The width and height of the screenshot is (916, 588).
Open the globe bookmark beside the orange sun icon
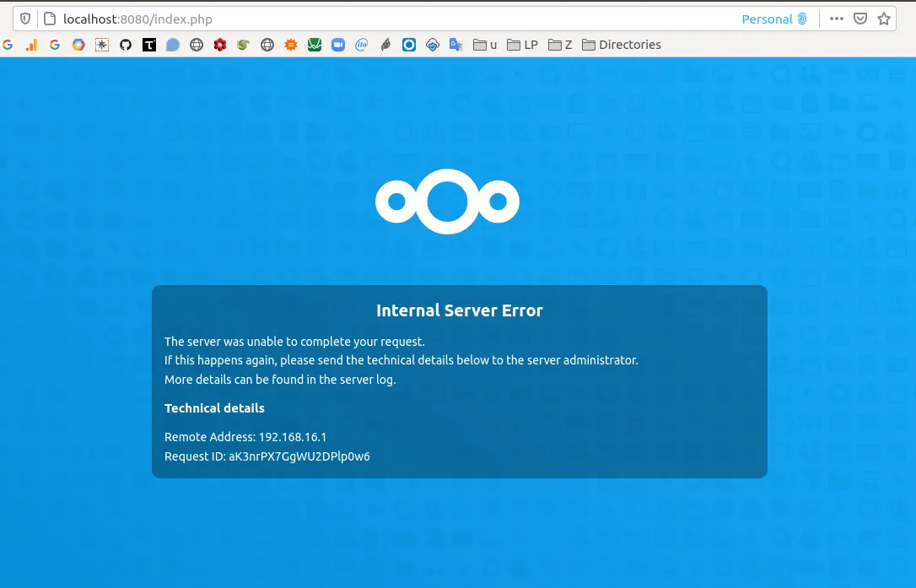pos(267,45)
